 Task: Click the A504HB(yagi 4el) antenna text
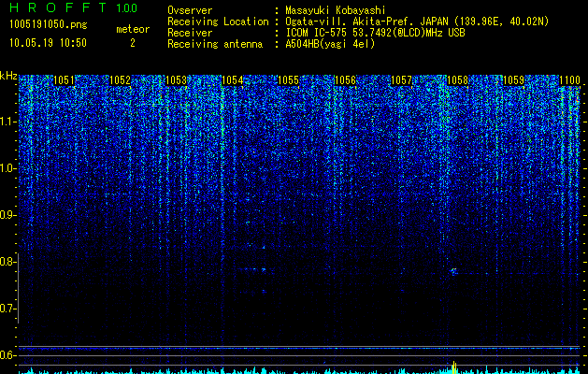[x=330, y=44]
